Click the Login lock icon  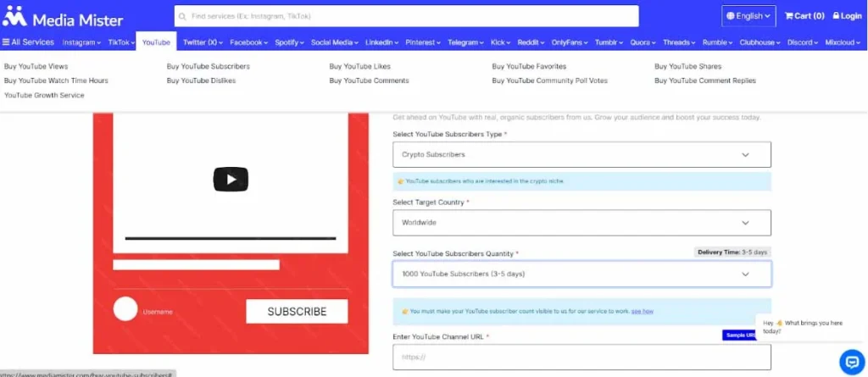coord(836,16)
